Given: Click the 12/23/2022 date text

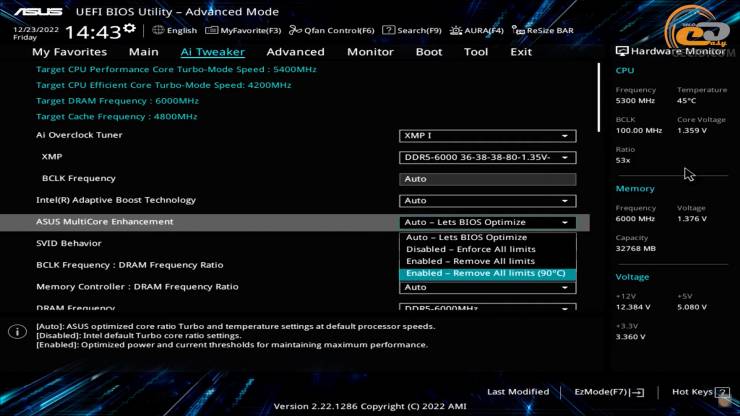Looking at the screenshot, I should tap(36, 29).
